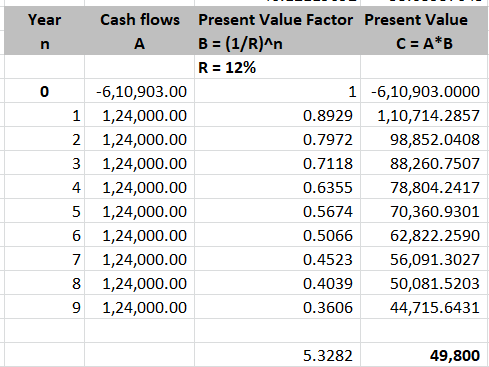Click the factor cell 0.5066

pyautogui.click(x=277, y=235)
